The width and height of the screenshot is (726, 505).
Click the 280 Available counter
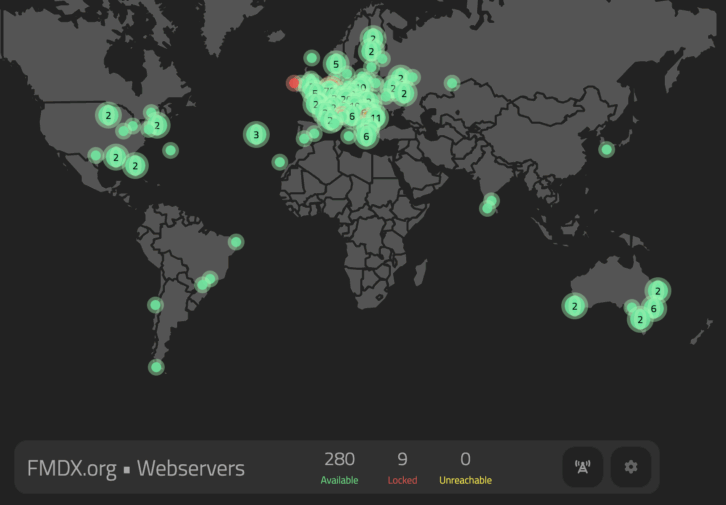pos(339,467)
